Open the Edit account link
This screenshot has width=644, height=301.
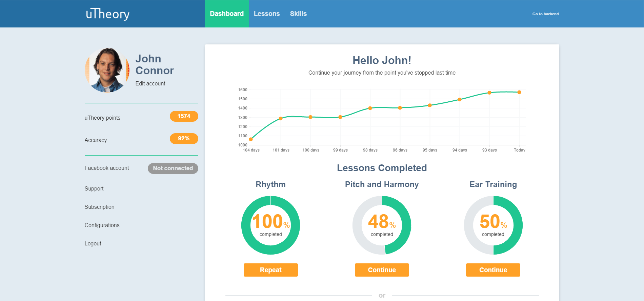[150, 83]
